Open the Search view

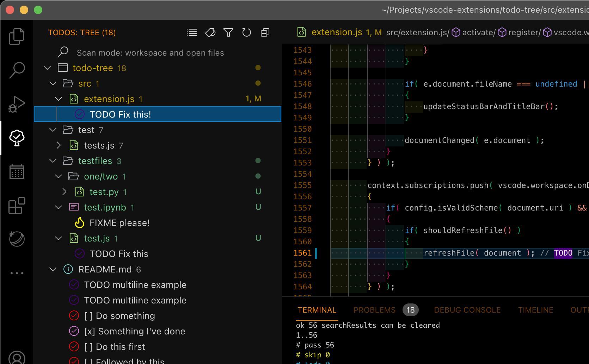17,70
